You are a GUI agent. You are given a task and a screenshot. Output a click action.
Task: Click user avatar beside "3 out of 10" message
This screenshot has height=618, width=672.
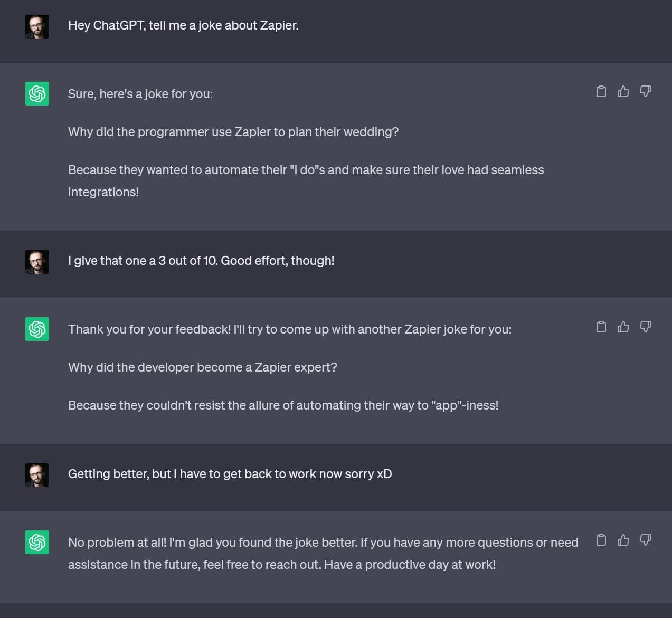point(37,262)
